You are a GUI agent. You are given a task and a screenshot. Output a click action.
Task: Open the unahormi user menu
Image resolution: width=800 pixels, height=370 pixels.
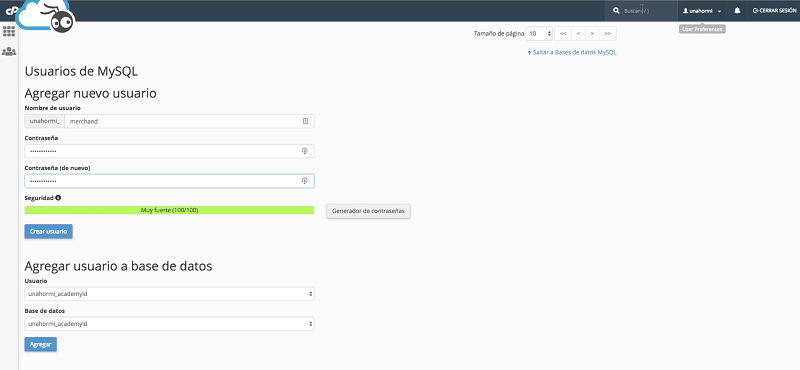702,11
